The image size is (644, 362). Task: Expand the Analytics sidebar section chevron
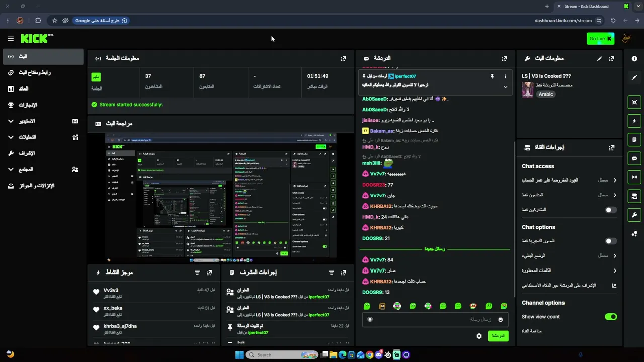(11, 137)
